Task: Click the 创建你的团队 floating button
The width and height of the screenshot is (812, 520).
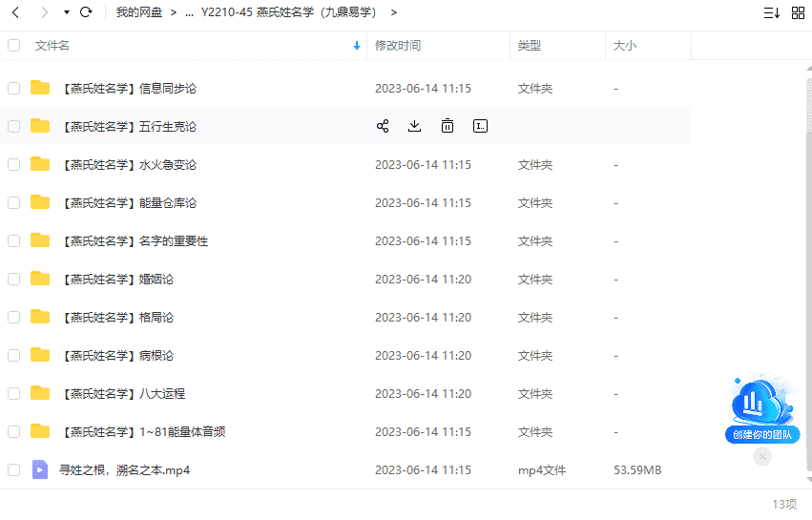Action: [760, 434]
